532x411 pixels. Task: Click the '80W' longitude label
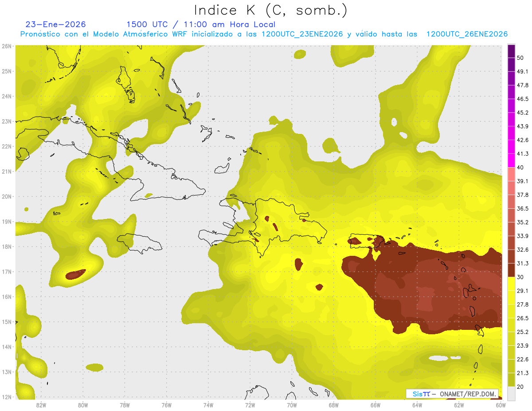82,405
